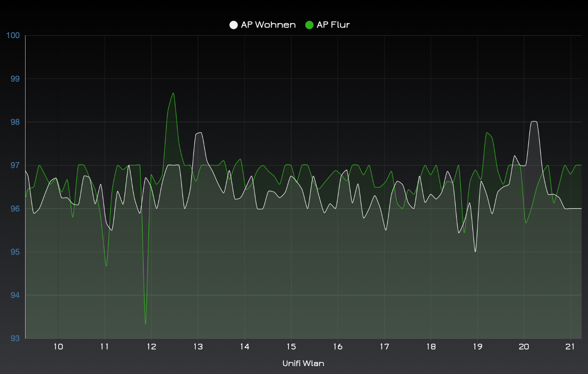
Task: Click x-axis label 21
Action: (570, 347)
